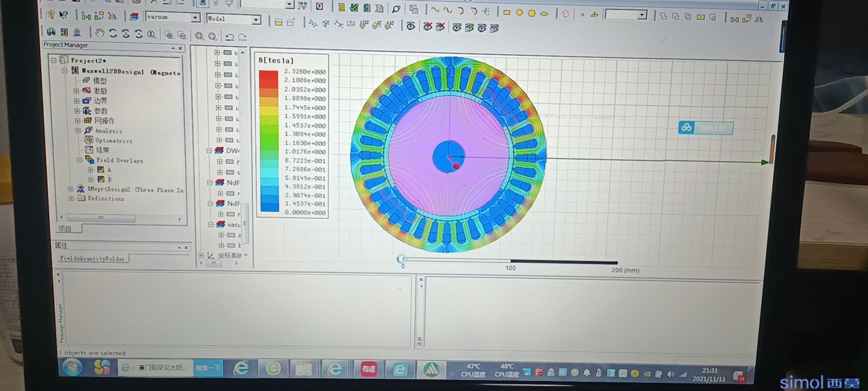
Task: Expand the 边界 boundaries node
Action: pos(76,100)
